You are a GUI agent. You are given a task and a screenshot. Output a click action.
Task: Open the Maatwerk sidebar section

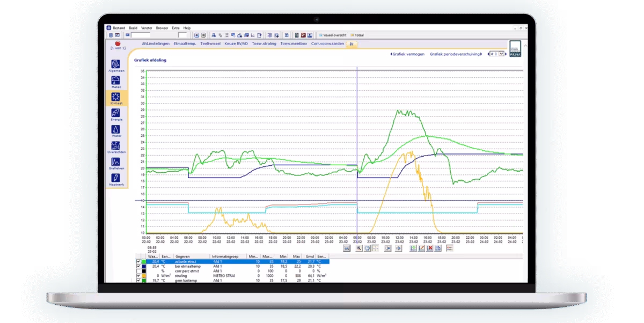[x=116, y=179]
